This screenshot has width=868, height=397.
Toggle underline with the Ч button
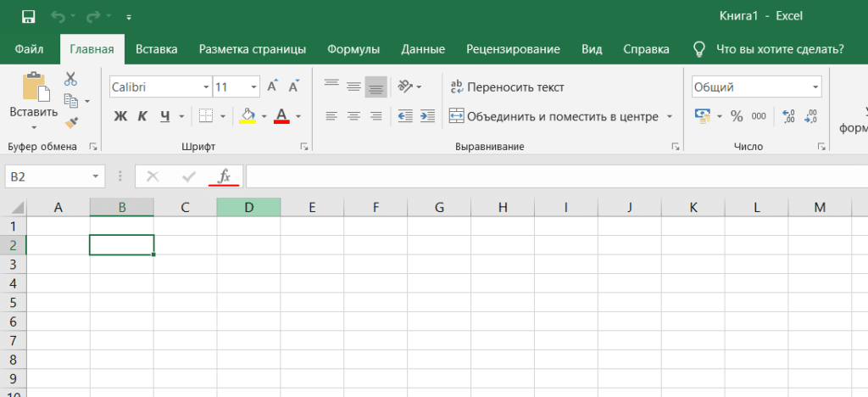(165, 116)
